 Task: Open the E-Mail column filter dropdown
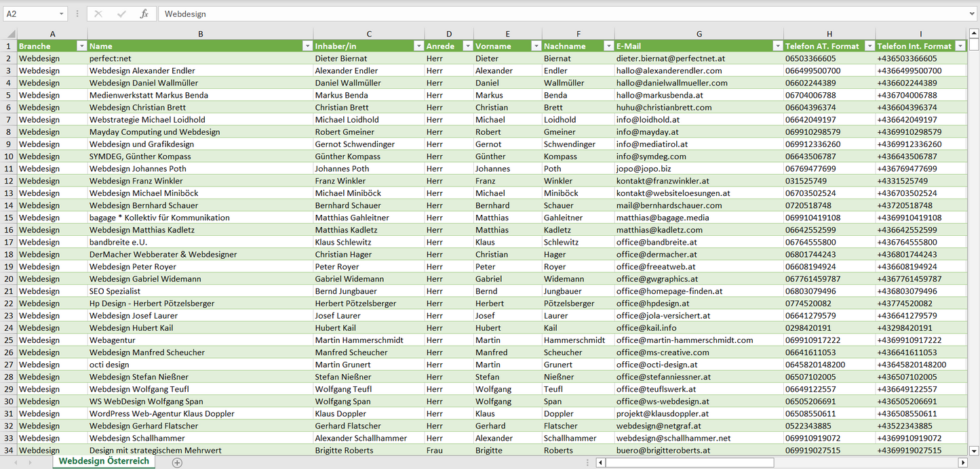(x=777, y=46)
